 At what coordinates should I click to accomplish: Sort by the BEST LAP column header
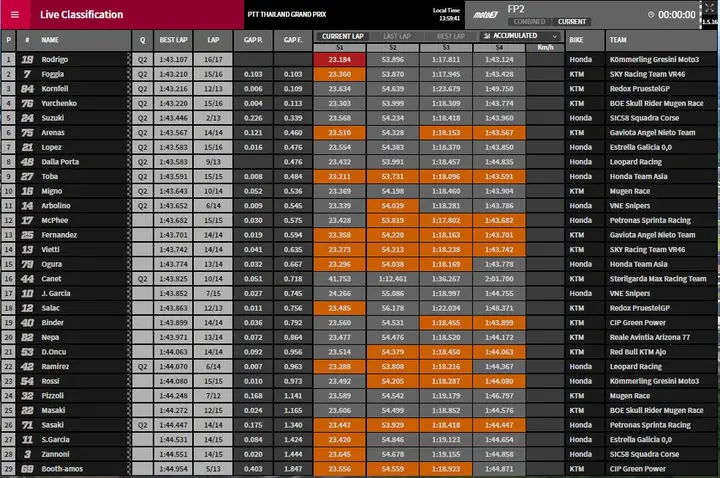coord(174,40)
